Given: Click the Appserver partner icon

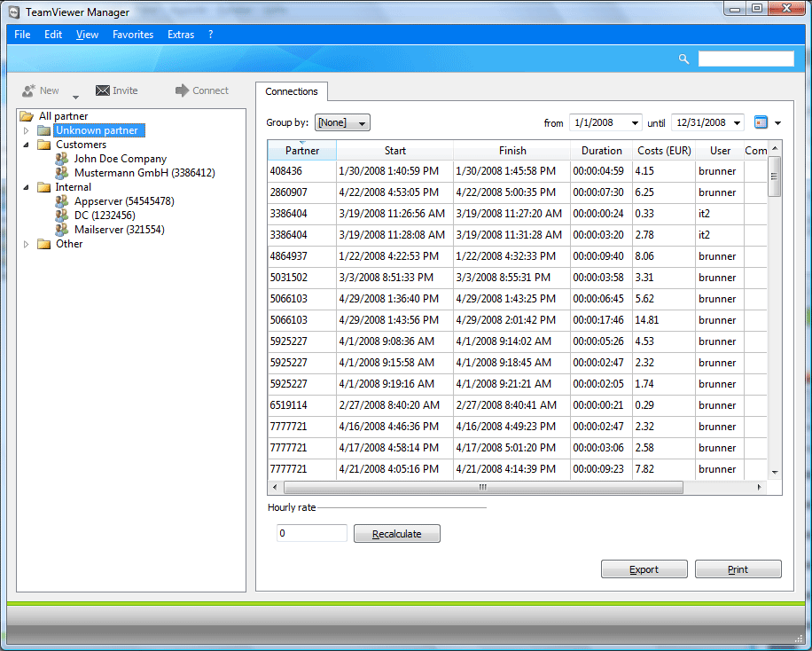Looking at the screenshot, I should pyautogui.click(x=62, y=200).
